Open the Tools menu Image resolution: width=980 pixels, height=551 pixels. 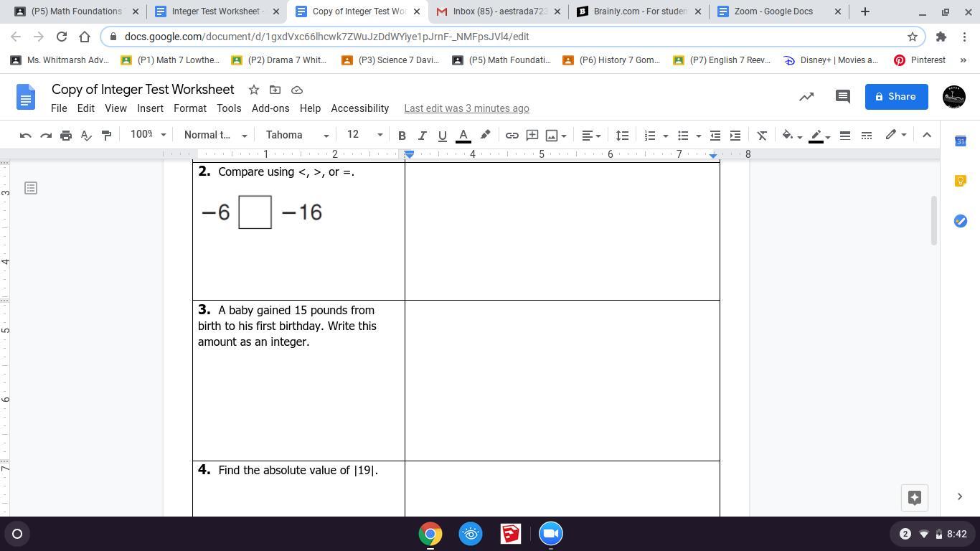coord(229,108)
